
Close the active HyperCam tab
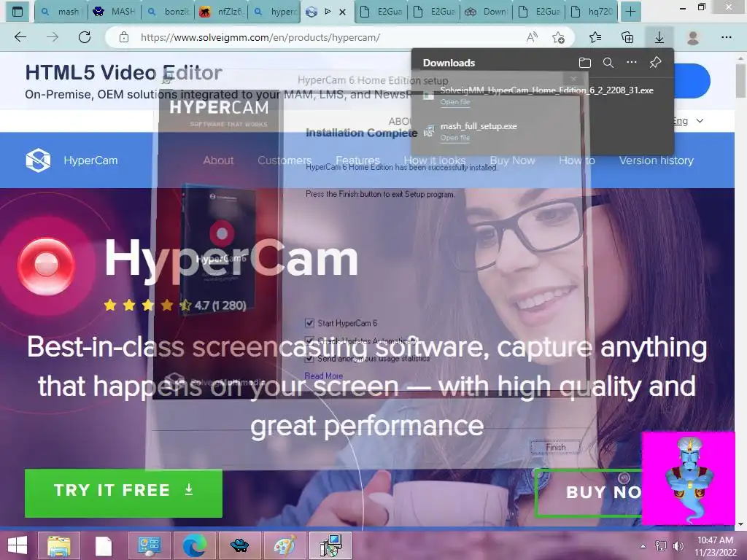343,12
